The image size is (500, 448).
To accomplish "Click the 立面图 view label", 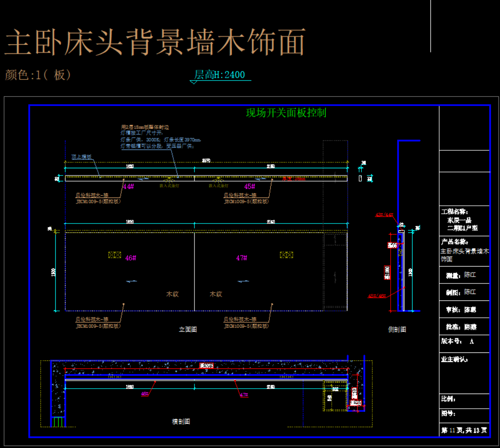I will (x=188, y=329).
